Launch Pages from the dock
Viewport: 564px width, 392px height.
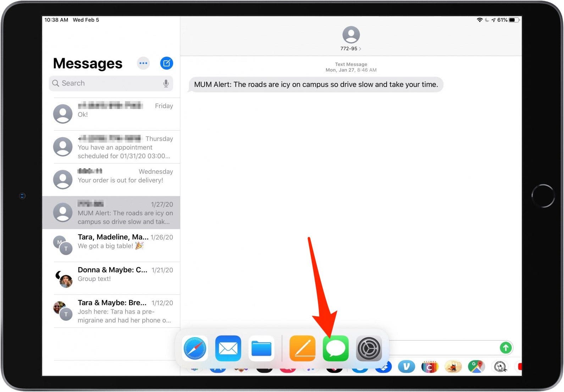point(303,348)
